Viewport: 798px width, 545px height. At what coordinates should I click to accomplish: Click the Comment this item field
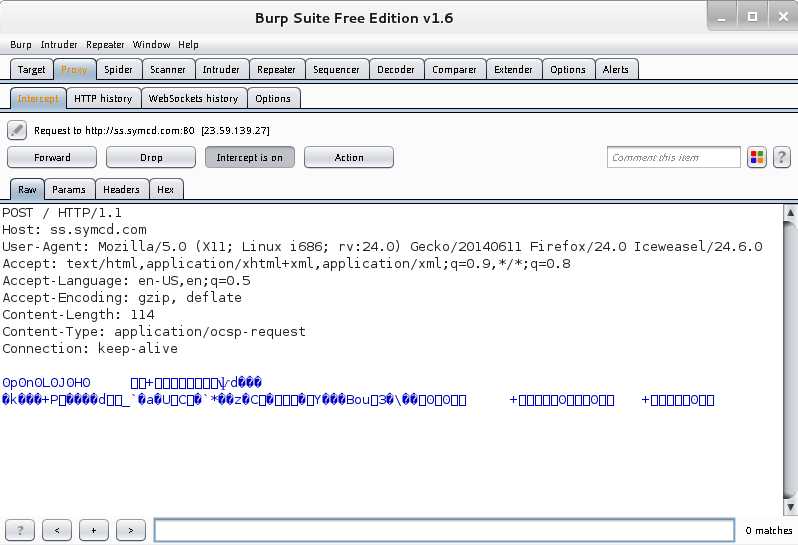point(673,157)
